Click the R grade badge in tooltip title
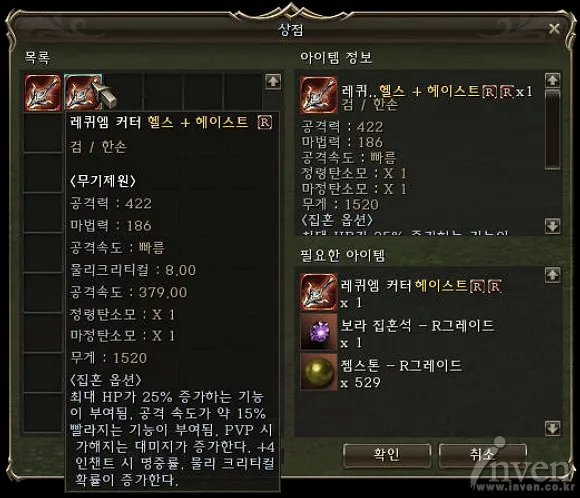The width and height of the screenshot is (580, 498). click(x=265, y=122)
